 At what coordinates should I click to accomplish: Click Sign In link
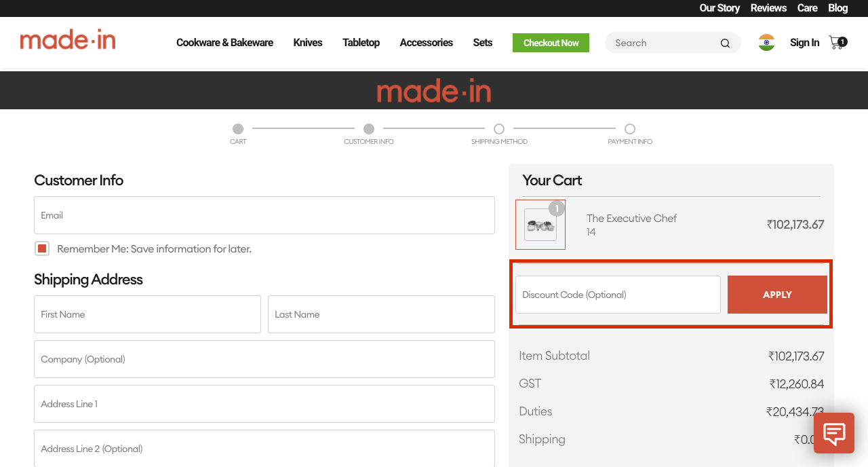point(804,43)
